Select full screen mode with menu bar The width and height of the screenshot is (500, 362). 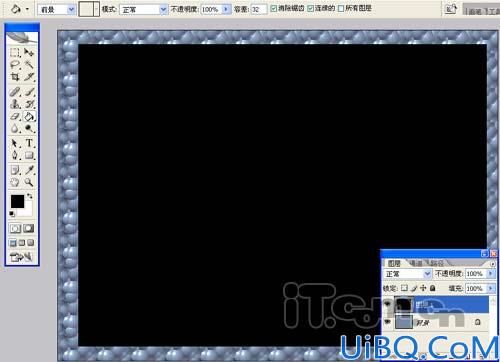[22, 243]
